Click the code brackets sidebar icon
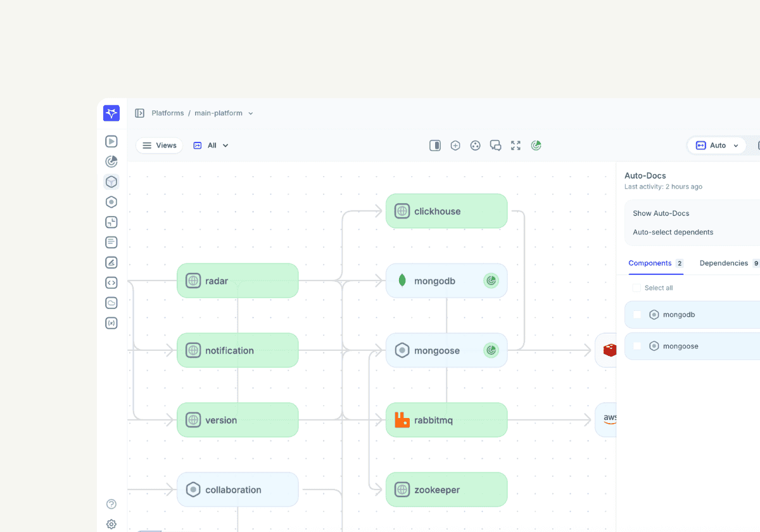The image size is (760, 532). click(x=111, y=283)
